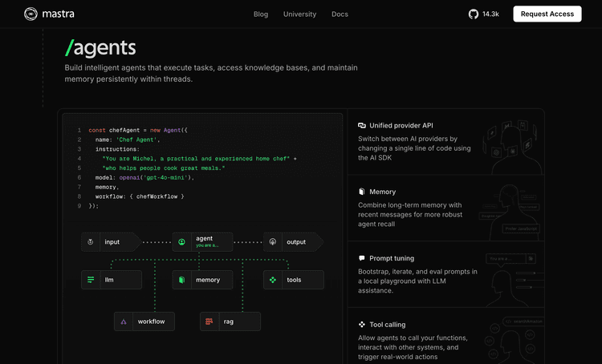
Task: Click the 14.3k GitHub stars link
Action: tap(490, 14)
